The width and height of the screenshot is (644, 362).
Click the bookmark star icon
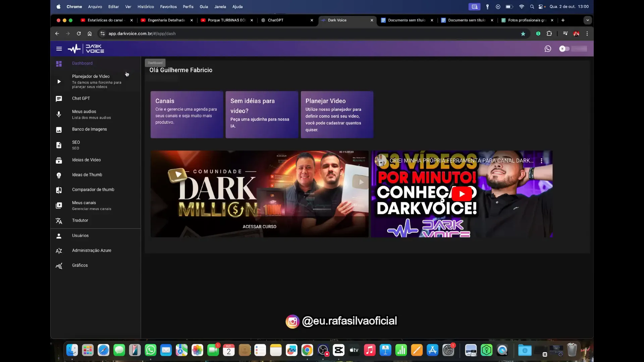click(523, 34)
